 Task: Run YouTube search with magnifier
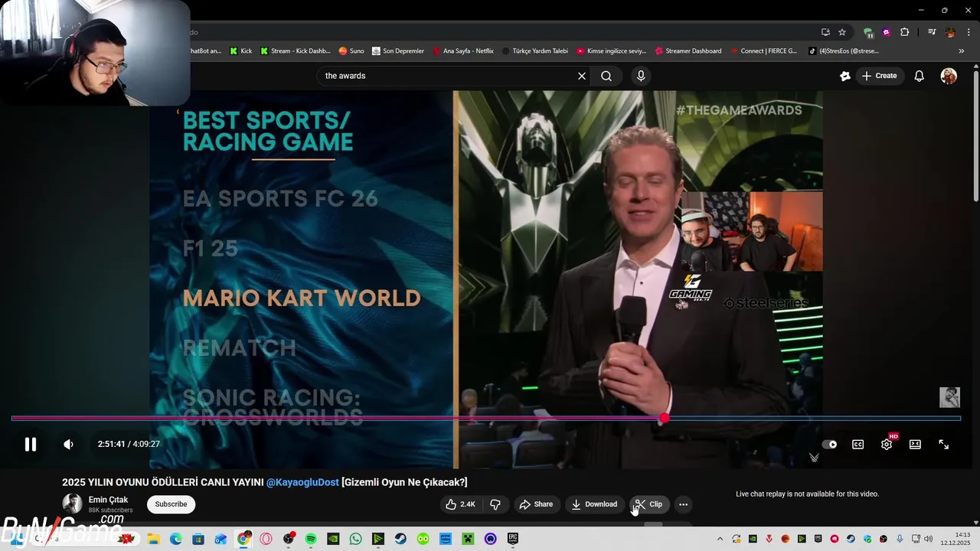pyautogui.click(x=606, y=76)
